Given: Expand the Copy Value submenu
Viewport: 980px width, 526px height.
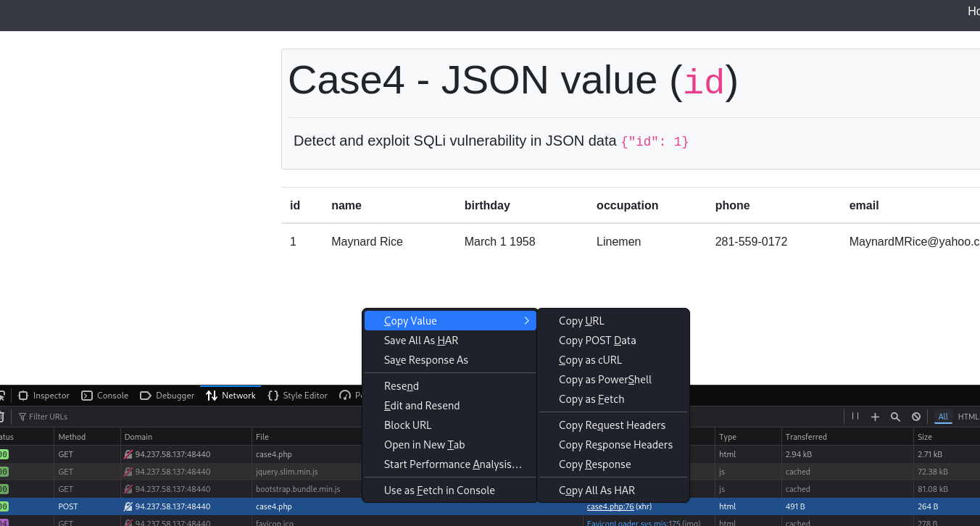Looking at the screenshot, I should pyautogui.click(x=449, y=321).
